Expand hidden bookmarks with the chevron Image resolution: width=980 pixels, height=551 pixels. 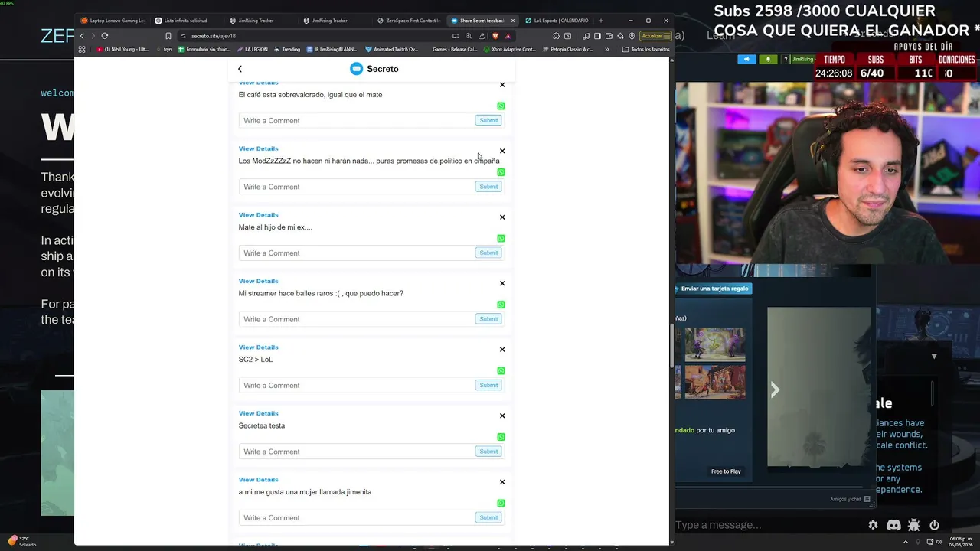click(607, 50)
